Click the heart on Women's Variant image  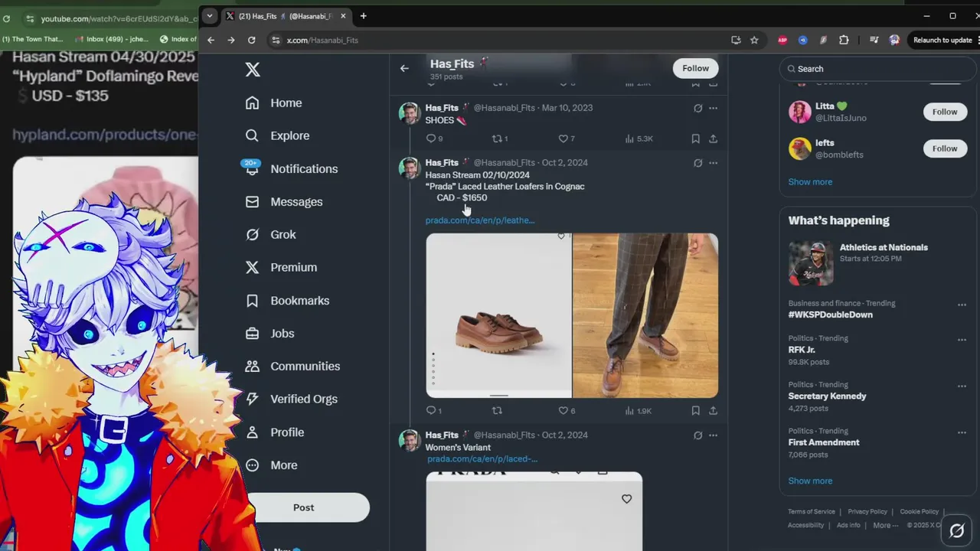tap(626, 499)
